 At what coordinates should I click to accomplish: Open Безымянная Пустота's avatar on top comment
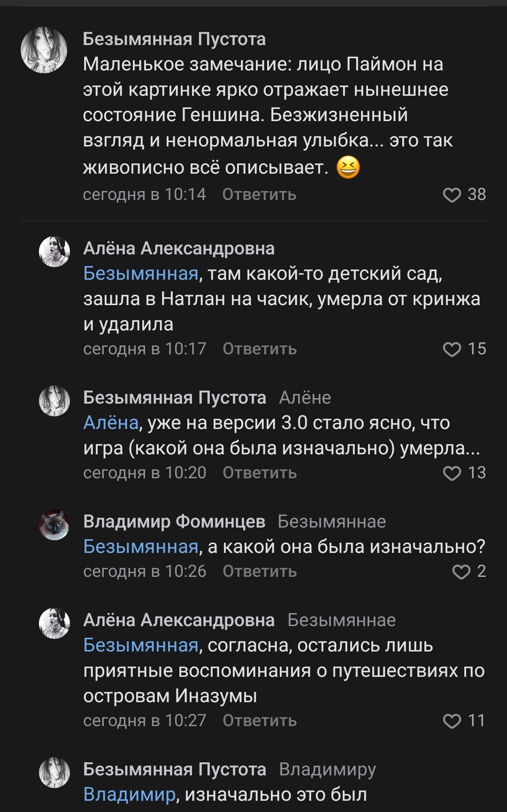pos(44,50)
